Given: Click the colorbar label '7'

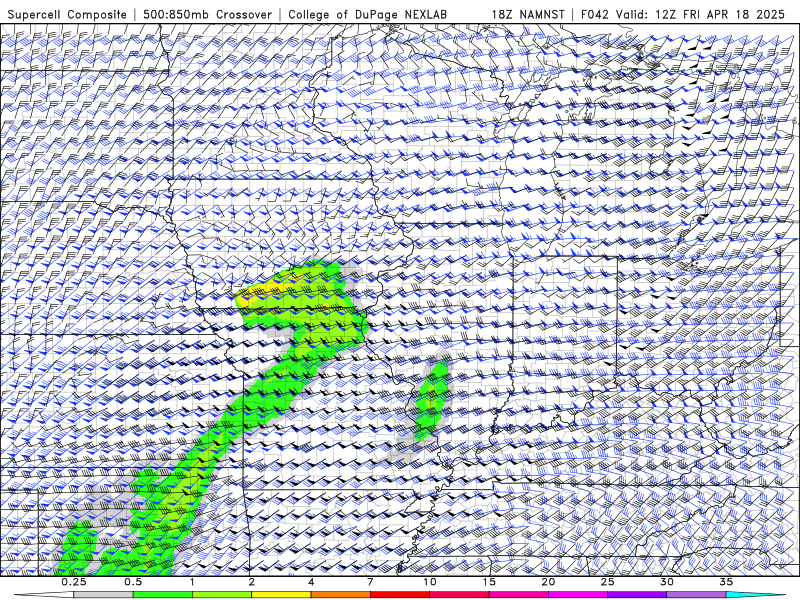Looking at the screenshot, I should coord(370,582).
